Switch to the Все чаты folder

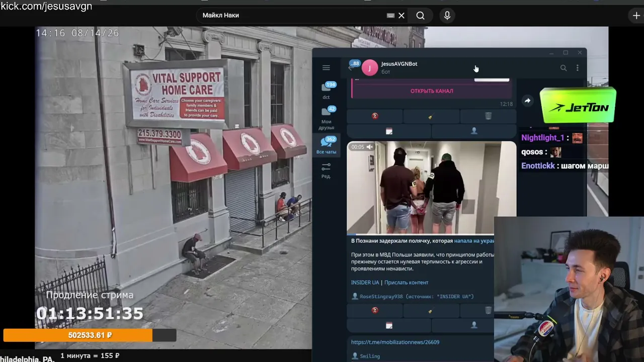click(327, 145)
